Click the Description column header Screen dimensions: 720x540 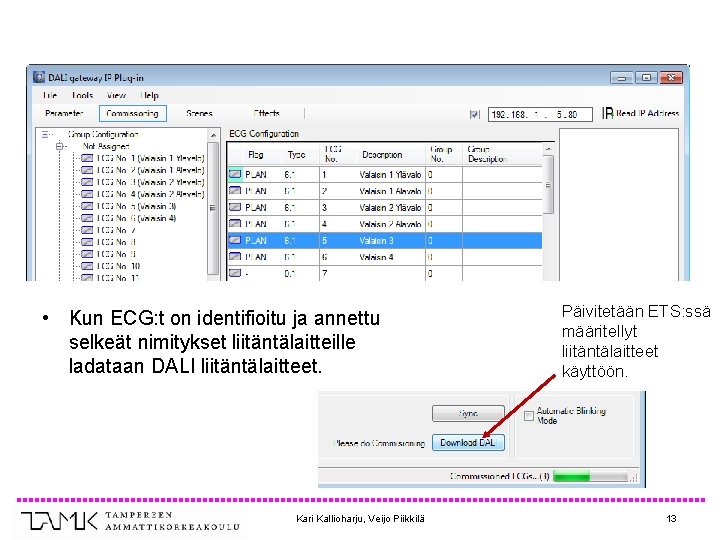382,155
